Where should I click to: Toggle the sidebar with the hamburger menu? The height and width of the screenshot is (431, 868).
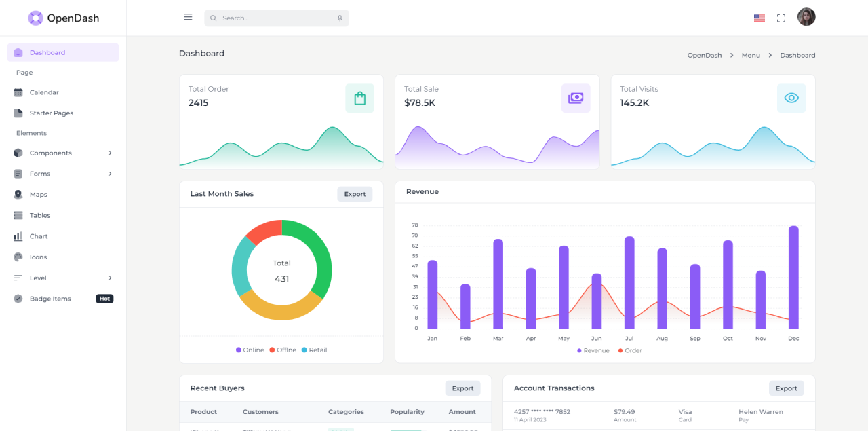click(x=188, y=17)
